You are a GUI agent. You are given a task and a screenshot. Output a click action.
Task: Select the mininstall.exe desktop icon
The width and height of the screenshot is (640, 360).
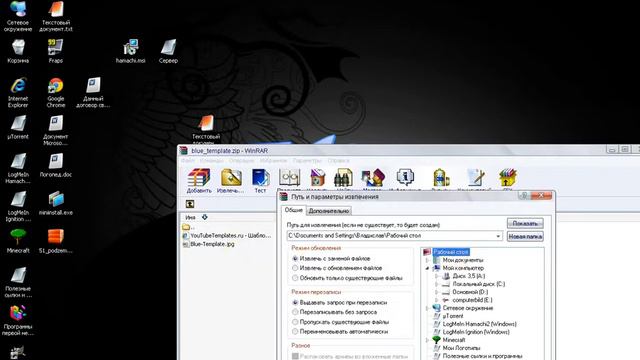coord(56,203)
